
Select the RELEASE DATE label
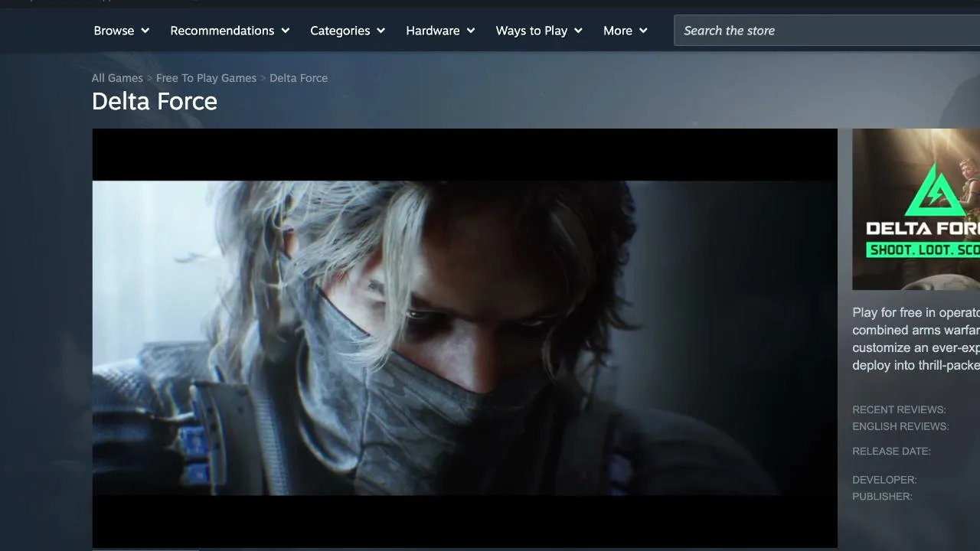(x=891, y=451)
